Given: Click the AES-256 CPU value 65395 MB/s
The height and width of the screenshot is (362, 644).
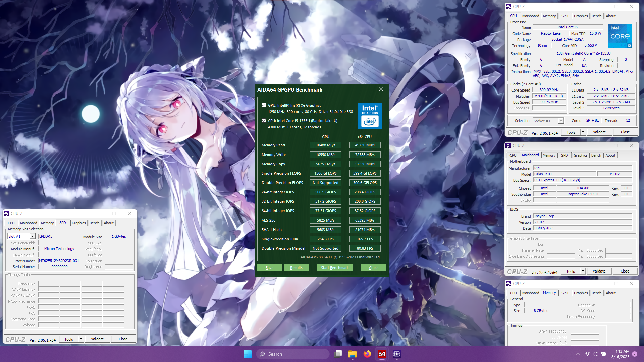Looking at the screenshot, I should point(365,220).
